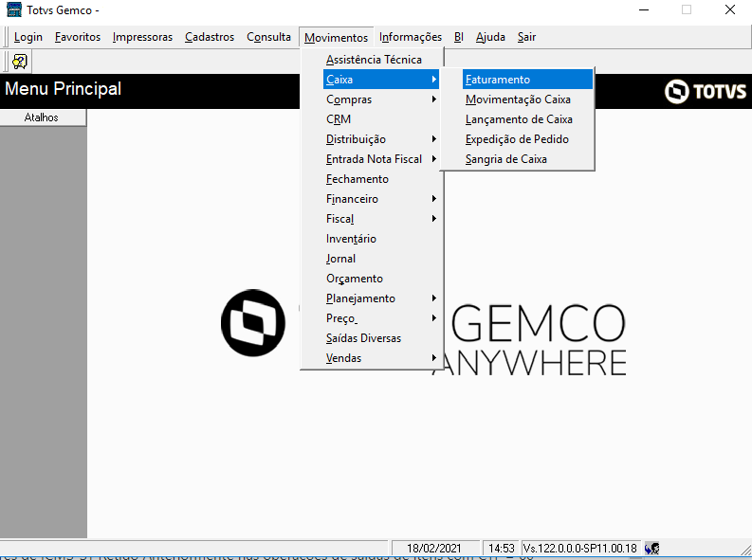Choose Inventário from the menu
752x560 pixels.
point(381,238)
